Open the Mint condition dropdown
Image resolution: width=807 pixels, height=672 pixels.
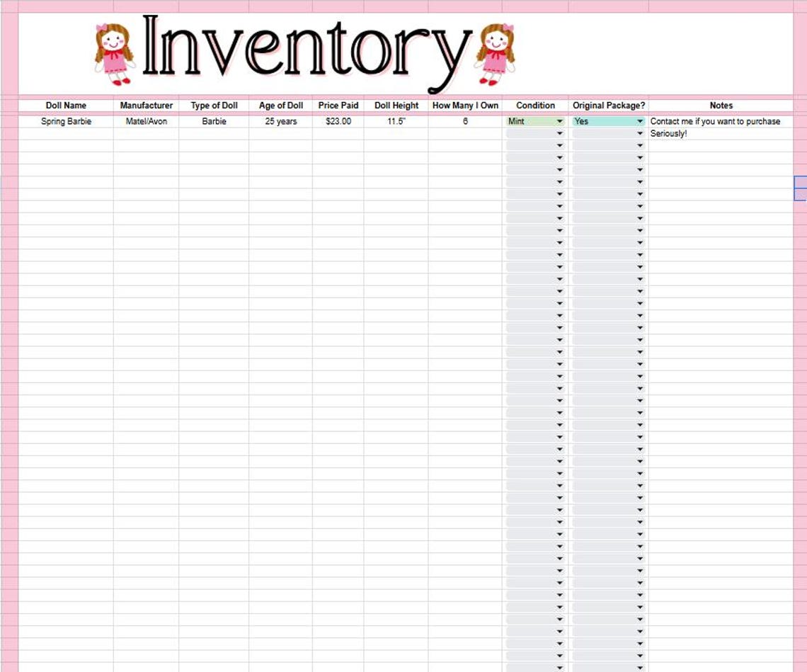point(535,122)
